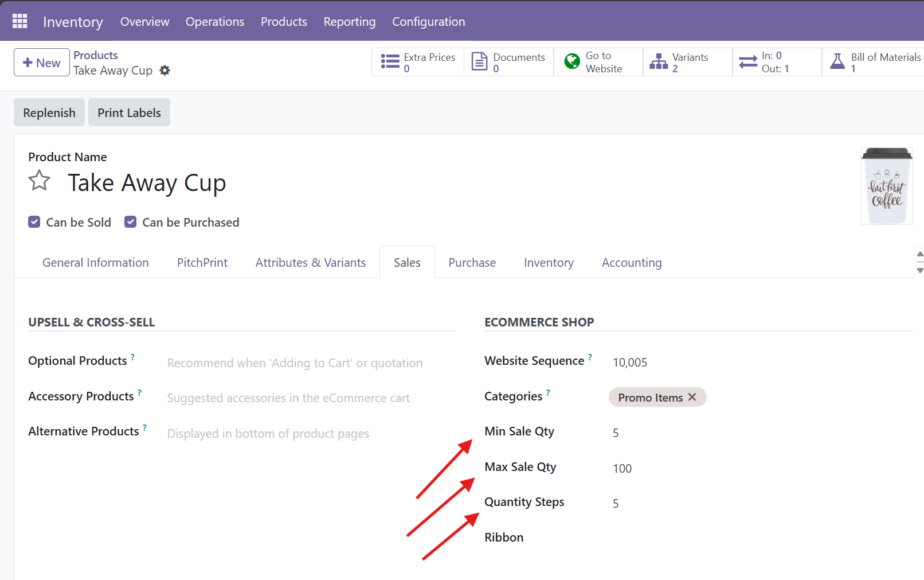The image size is (924, 580).
Task: Show help tooltip for Categories
Action: coord(548,392)
